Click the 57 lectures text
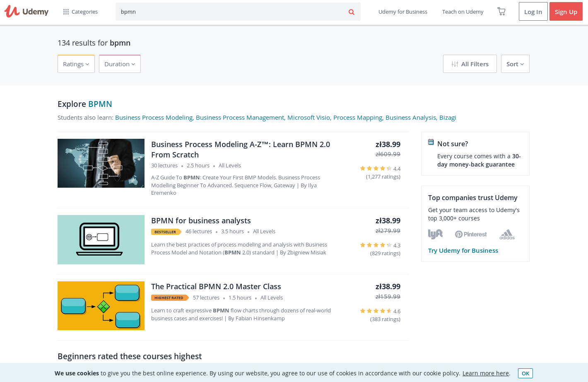The image size is (588, 382). (x=206, y=298)
